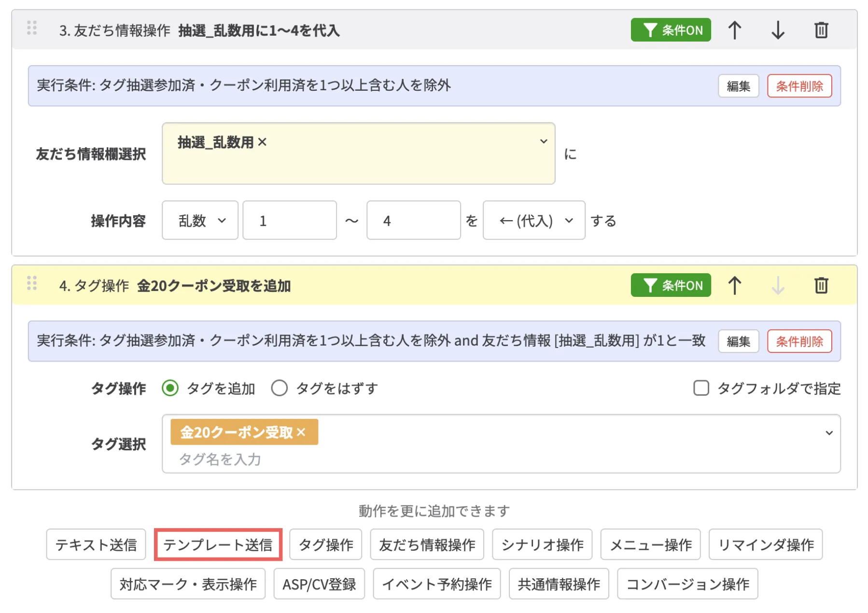Click 条件削除 for action 3
This screenshot has height=613, width=868.
[799, 86]
